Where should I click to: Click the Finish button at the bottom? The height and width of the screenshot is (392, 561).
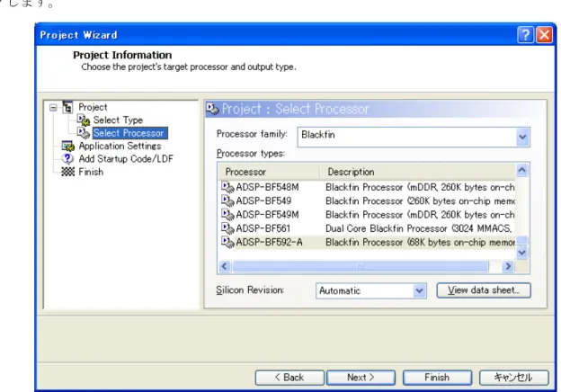click(x=437, y=378)
